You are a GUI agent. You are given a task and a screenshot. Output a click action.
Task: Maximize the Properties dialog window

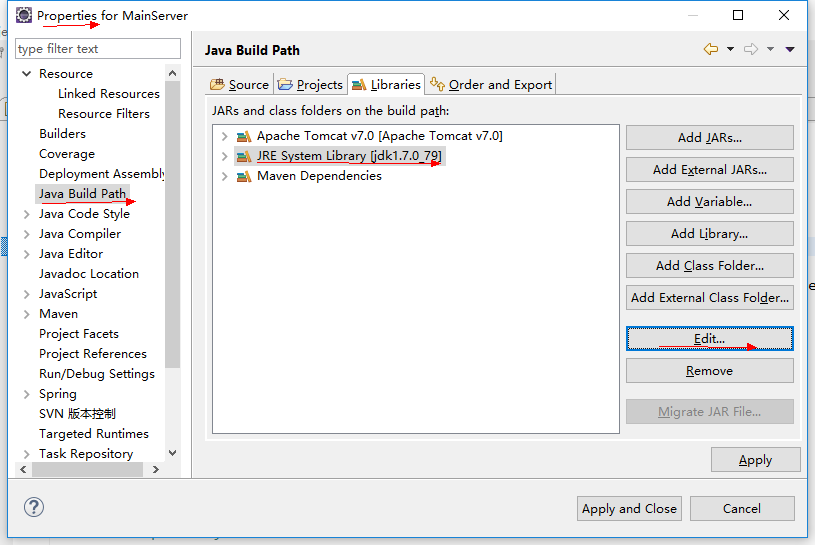coord(738,16)
